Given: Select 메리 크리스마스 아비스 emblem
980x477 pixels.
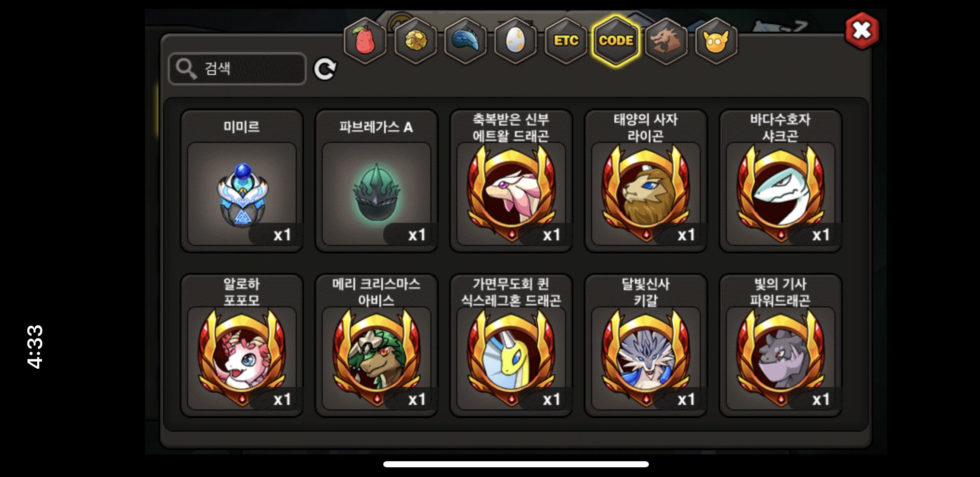Looking at the screenshot, I should coord(376,346).
